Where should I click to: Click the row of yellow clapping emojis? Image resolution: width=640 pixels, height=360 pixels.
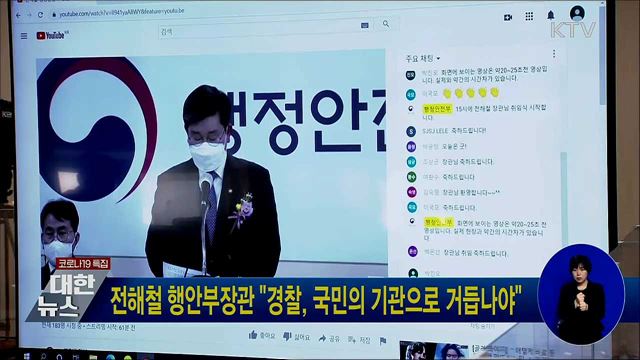[471, 93]
